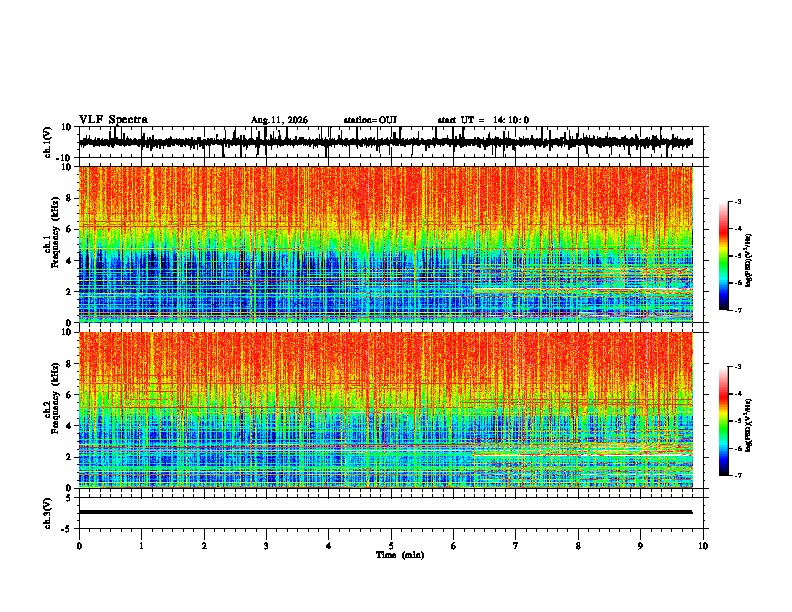Click the "VLF Spectra" plot title
The height and width of the screenshot is (612, 792).
(x=113, y=120)
